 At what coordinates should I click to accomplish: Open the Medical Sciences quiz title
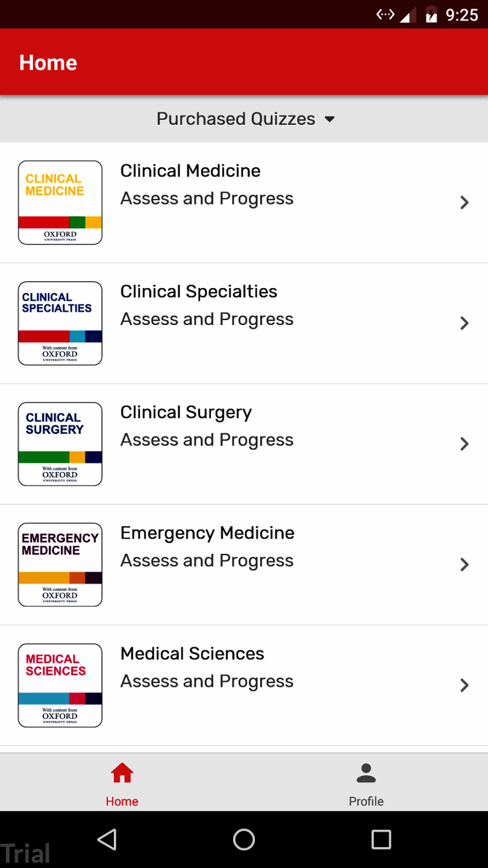coord(192,653)
